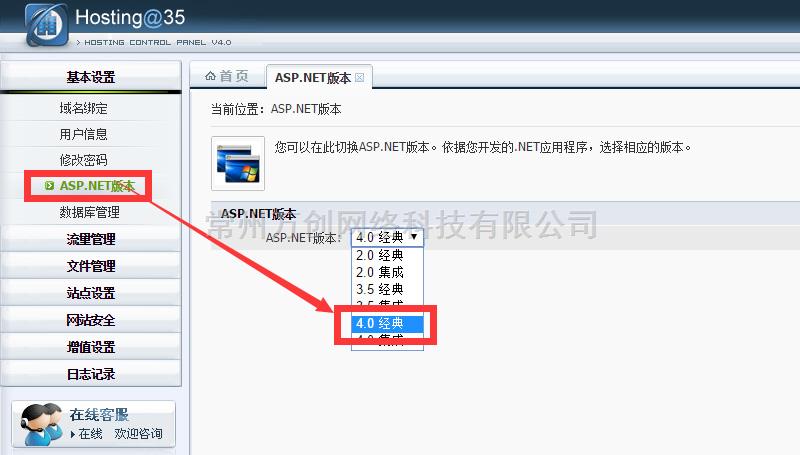Open the ASP.NET版本 version dropdown
Viewport: 800px width, 455px height.
pos(385,237)
